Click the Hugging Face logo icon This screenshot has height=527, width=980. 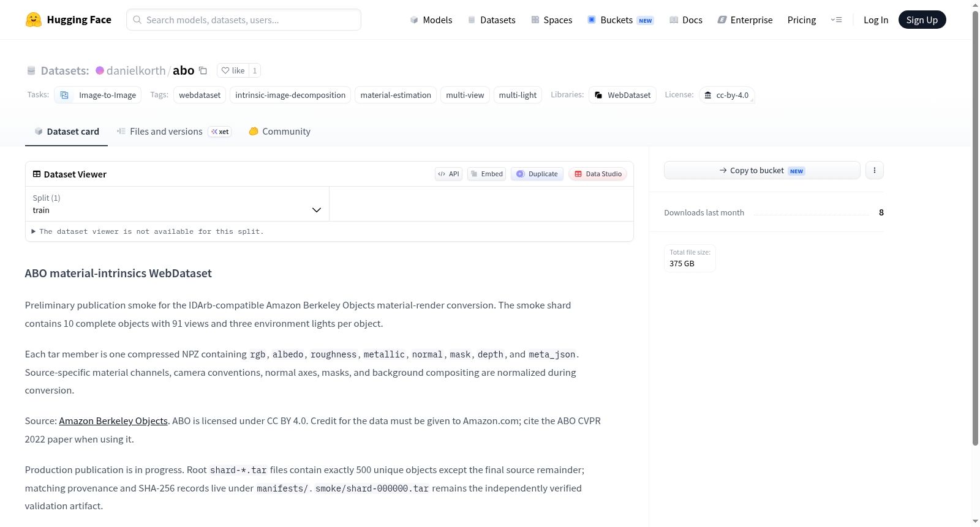coord(34,20)
